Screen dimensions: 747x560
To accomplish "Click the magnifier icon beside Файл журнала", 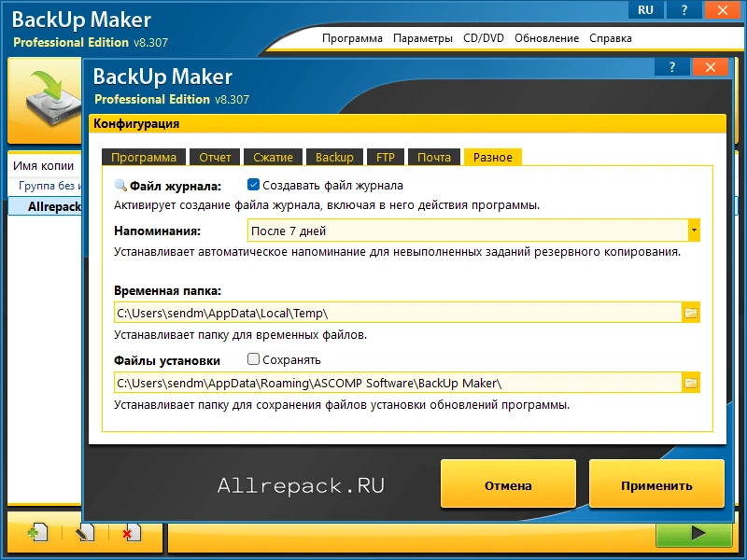I will coord(120,185).
